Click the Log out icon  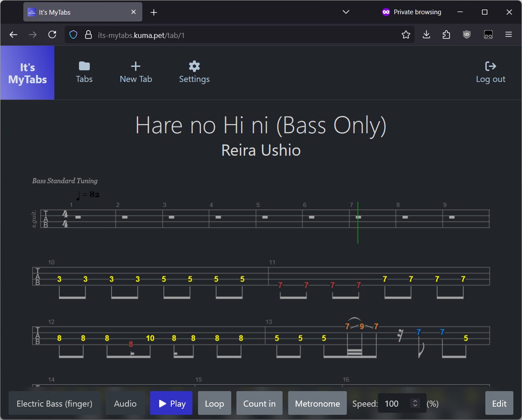(491, 66)
